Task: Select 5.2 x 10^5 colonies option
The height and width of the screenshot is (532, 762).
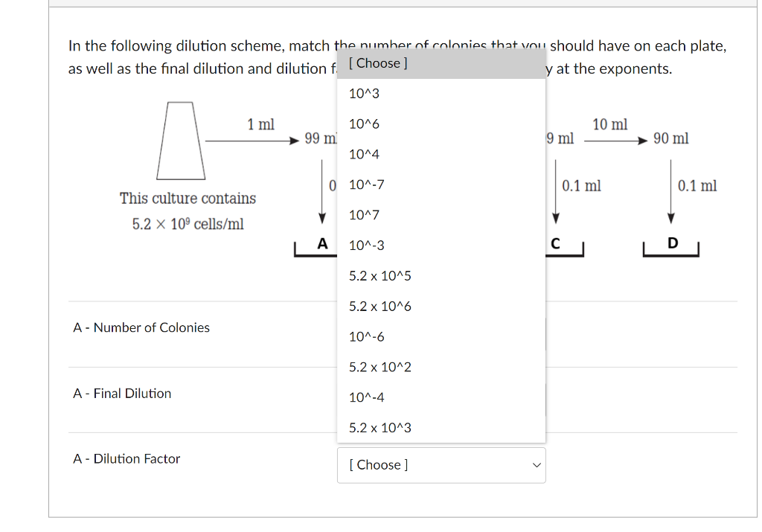Action: point(380,275)
